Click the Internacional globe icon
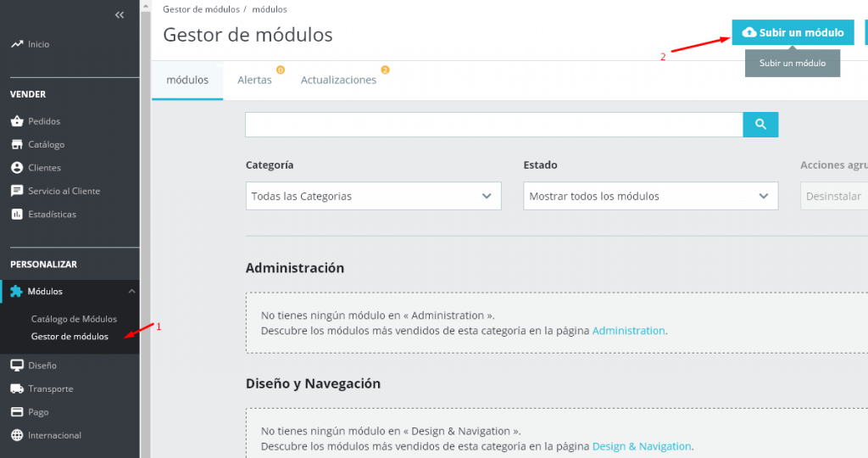The width and height of the screenshot is (868, 458). click(17, 435)
